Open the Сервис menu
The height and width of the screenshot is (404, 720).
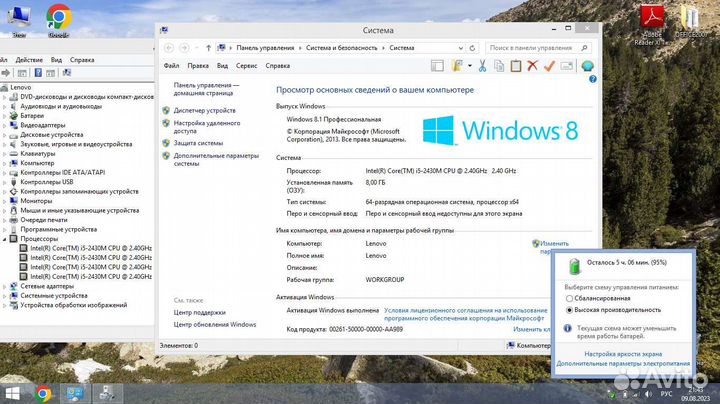point(247,66)
